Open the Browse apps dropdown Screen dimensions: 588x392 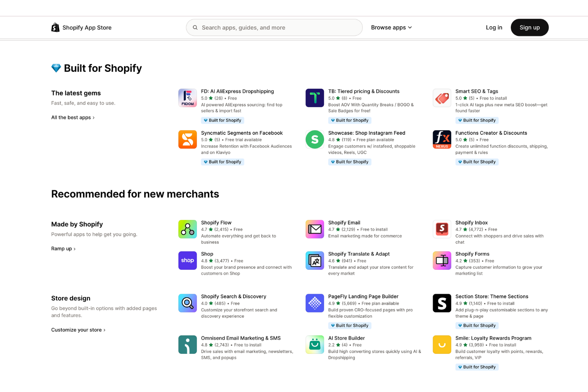pos(391,27)
